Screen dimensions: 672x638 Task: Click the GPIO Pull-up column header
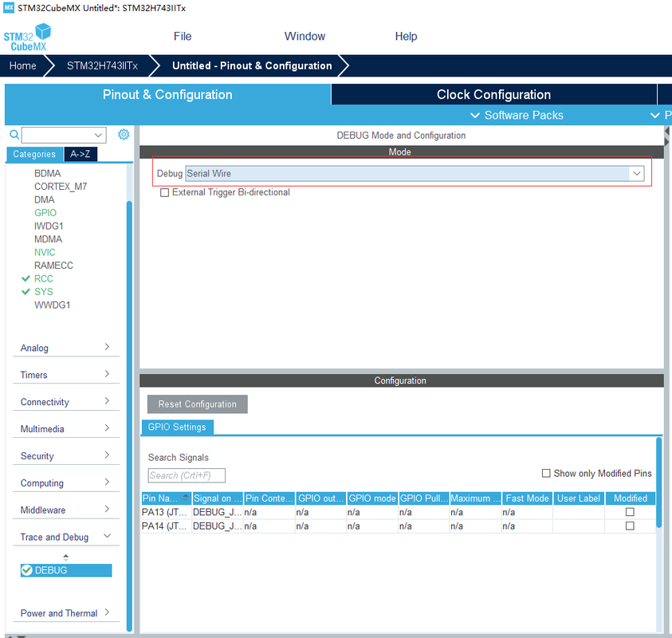(x=423, y=498)
